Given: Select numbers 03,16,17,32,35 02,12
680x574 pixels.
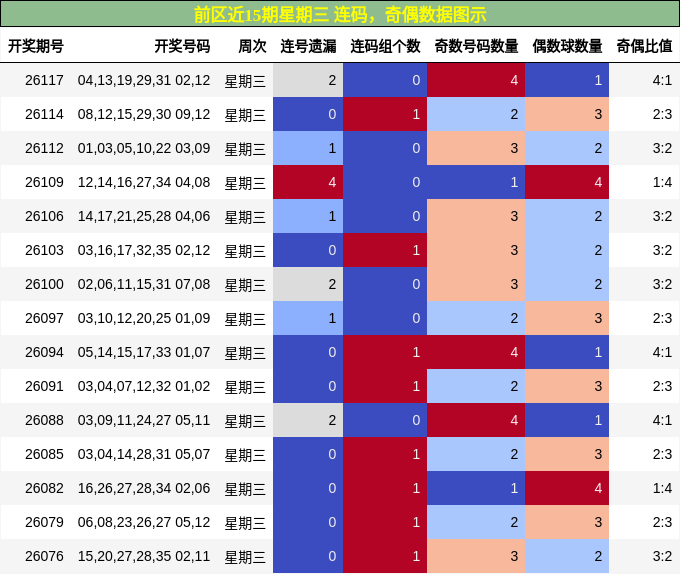Looking at the screenshot, I should pos(144,250).
